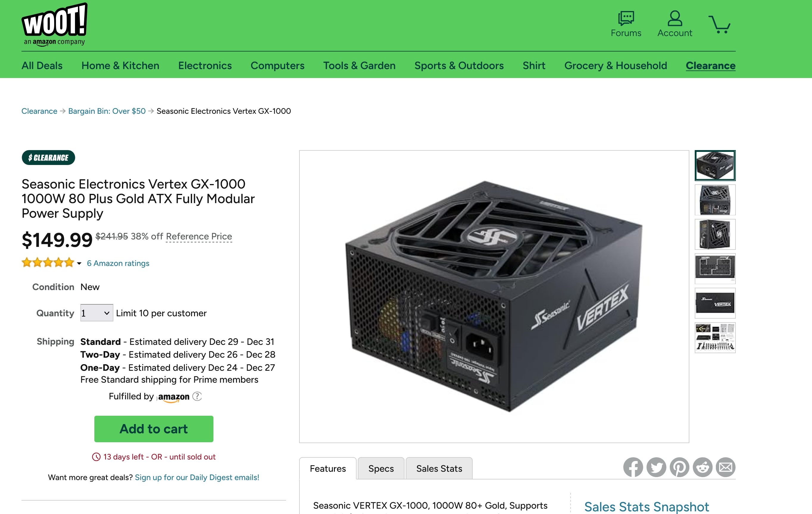This screenshot has width=812, height=514.
Task: Select the Vertex label side thumbnail
Action: [715, 303]
